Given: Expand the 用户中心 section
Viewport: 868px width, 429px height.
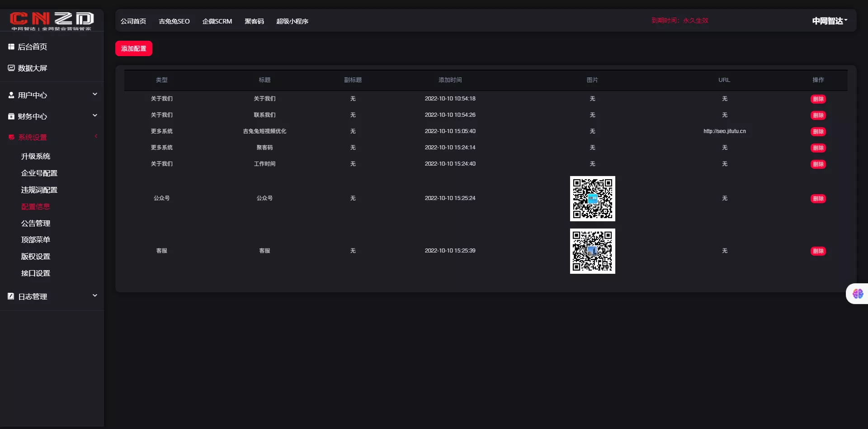Looking at the screenshot, I should coord(95,94).
